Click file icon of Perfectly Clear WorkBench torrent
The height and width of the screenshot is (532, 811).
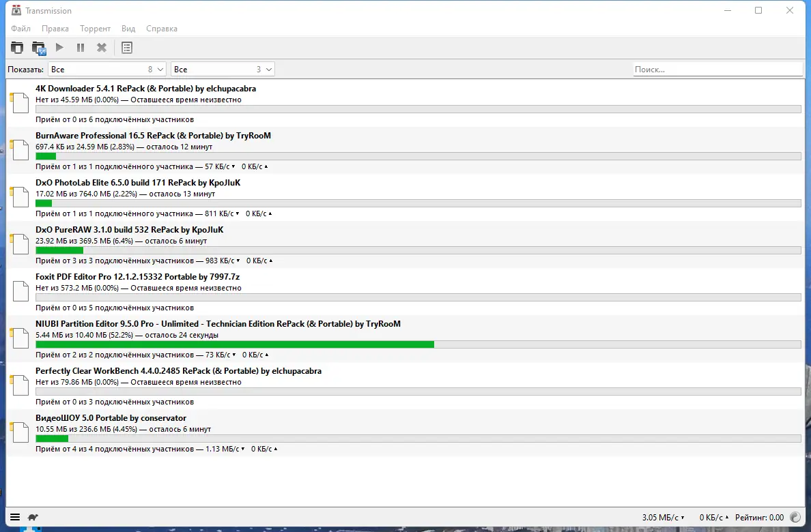[20, 385]
